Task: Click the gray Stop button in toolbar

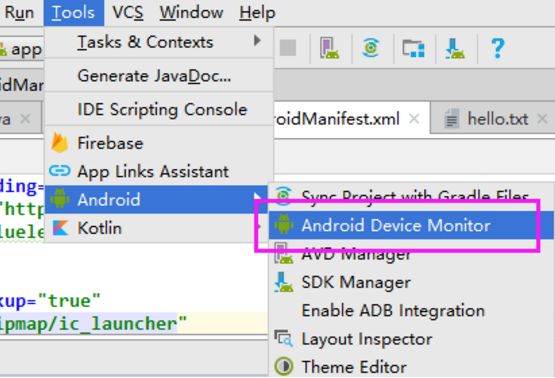Action: pyautogui.click(x=288, y=47)
